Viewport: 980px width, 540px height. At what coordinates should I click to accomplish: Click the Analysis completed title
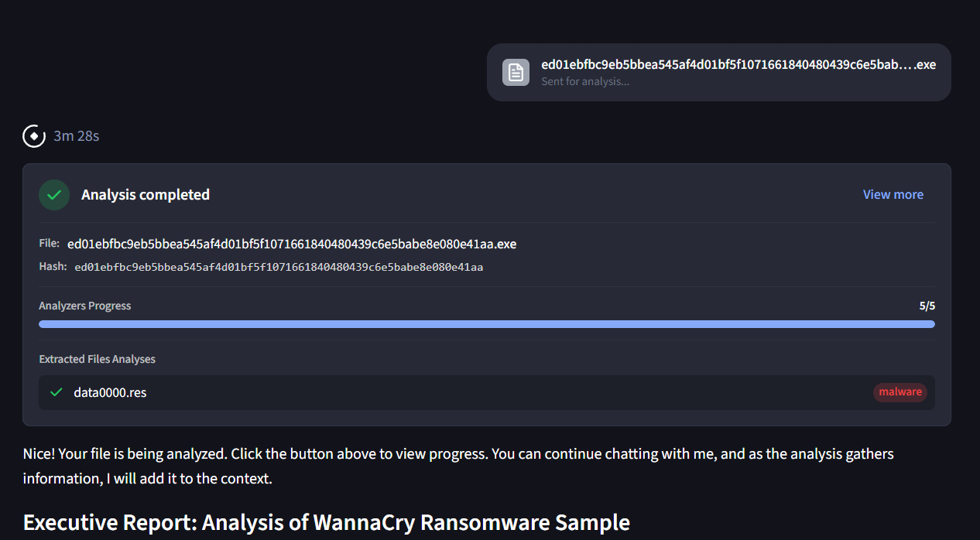pyautogui.click(x=146, y=195)
